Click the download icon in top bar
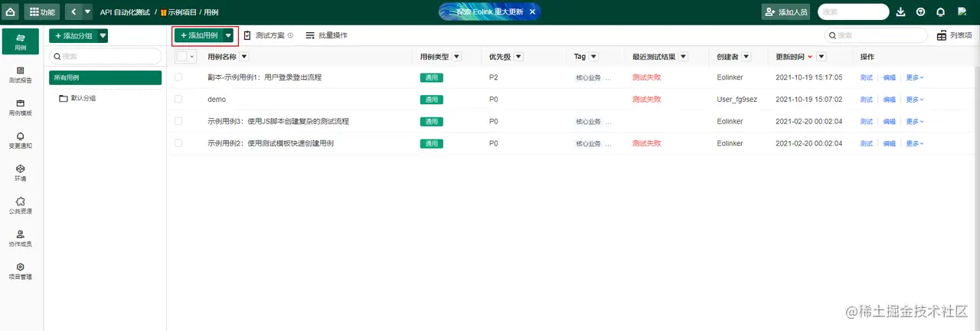Screen dimensions: 980x331 pos(900,12)
